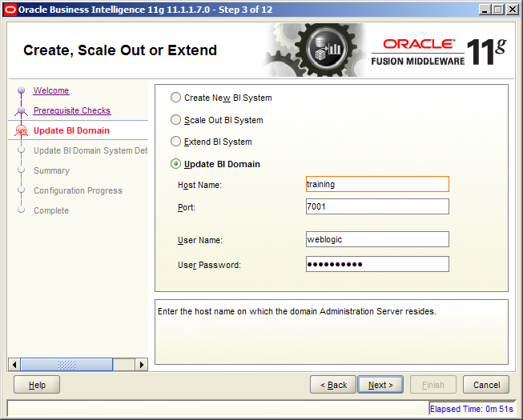Click the Host Name text field
Viewport: 523px width, 420px height.
(377, 184)
